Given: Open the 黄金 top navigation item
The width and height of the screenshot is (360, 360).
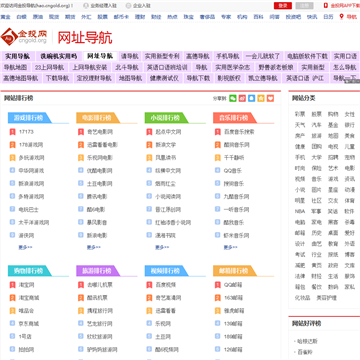Looking at the screenshot, I should tap(5, 17).
